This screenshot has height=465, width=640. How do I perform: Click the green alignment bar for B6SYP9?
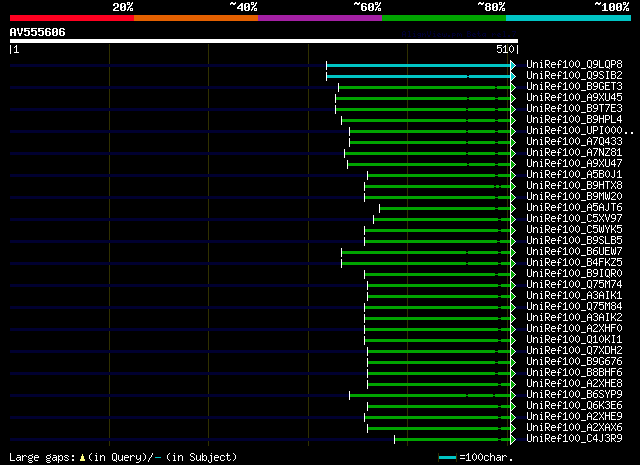430,396
